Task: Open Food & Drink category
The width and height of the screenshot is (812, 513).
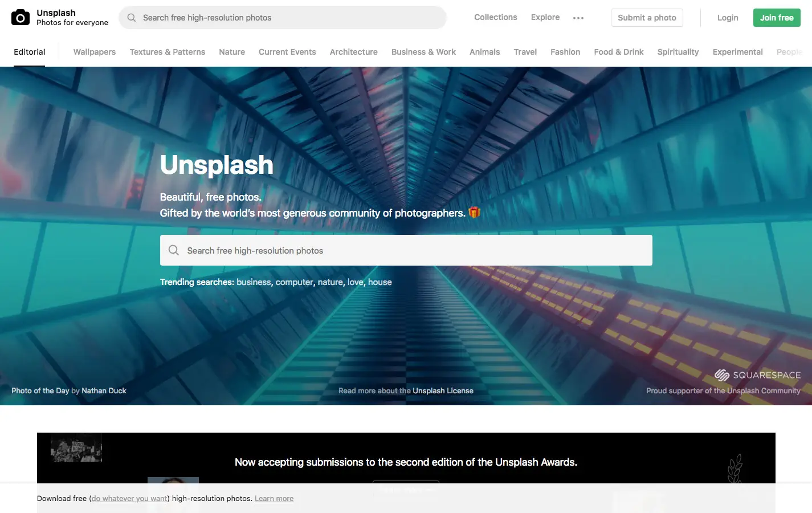Action: tap(619, 52)
